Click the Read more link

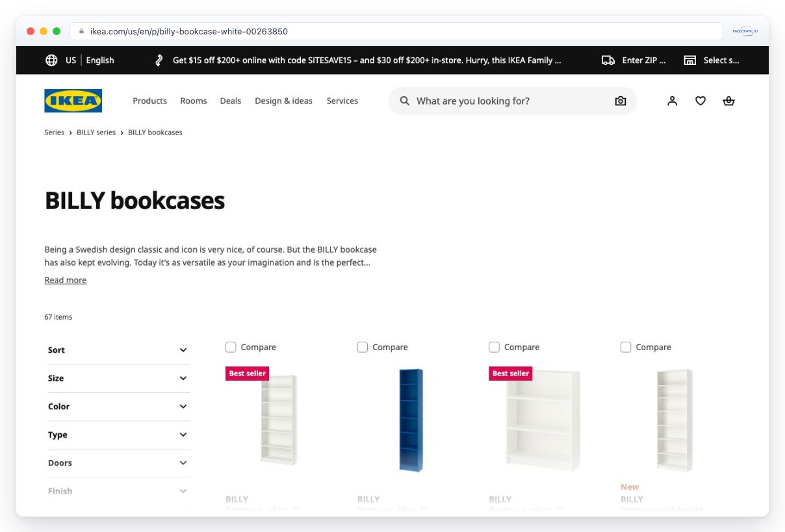pyautogui.click(x=66, y=280)
